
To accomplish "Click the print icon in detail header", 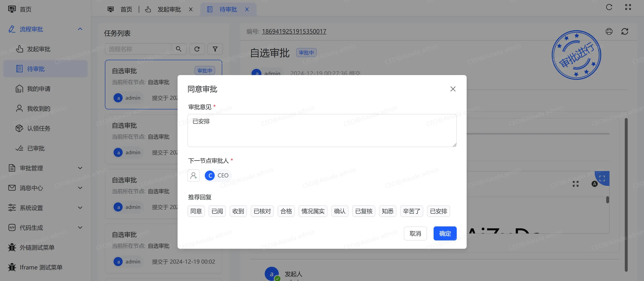I will click(609, 31).
